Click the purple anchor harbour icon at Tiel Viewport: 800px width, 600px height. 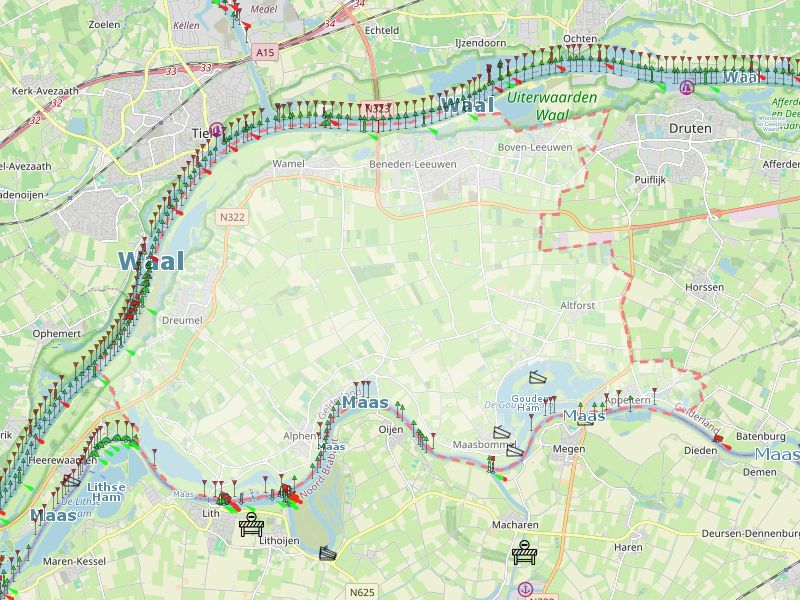pyautogui.click(x=217, y=130)
